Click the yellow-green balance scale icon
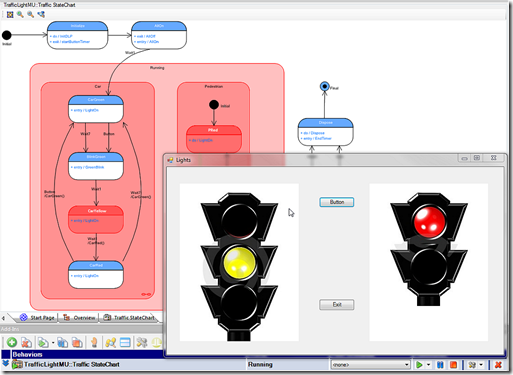Viewport: 513px width, 375px height. [x=156, y=342]
